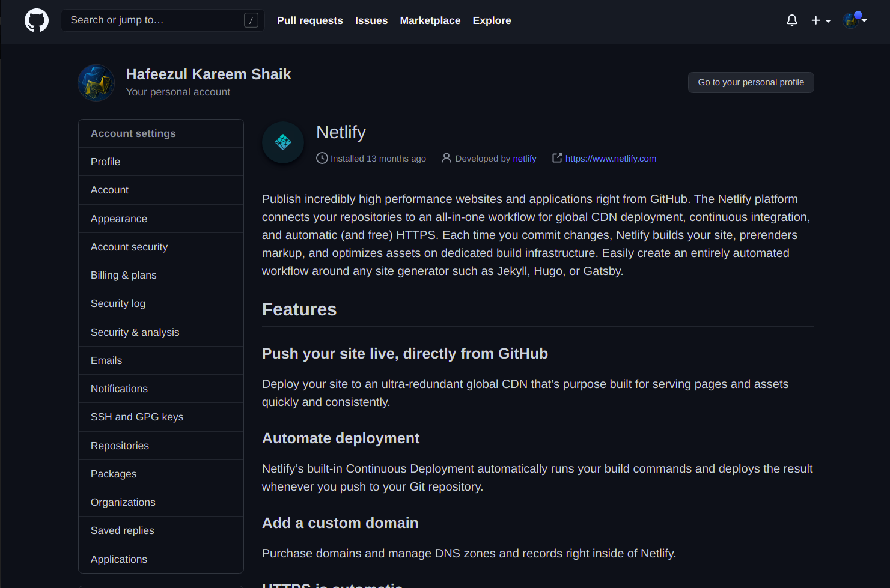Open Packages in the sidebar

pyautogui.click(x=161, y=474)
